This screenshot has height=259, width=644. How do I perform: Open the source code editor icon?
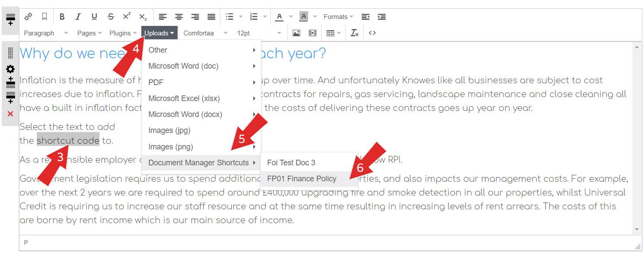point(373,33)
